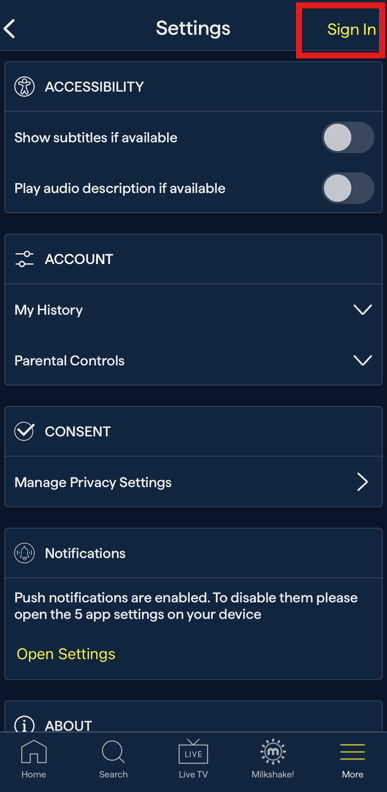Image resolution: width=387 pixels, height=792 pixels.
Task: Open Manage Privacy Settings arrow
Action: (x=363, y=482)
